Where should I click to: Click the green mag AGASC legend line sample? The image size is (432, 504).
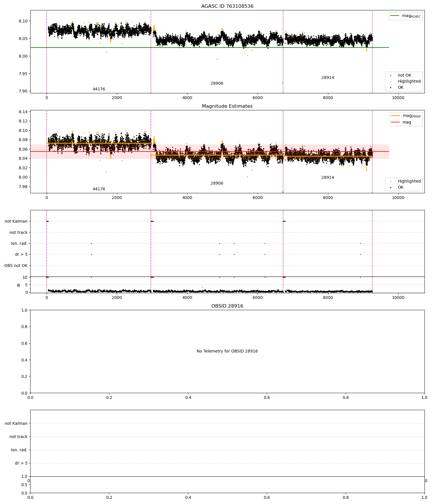395,16
